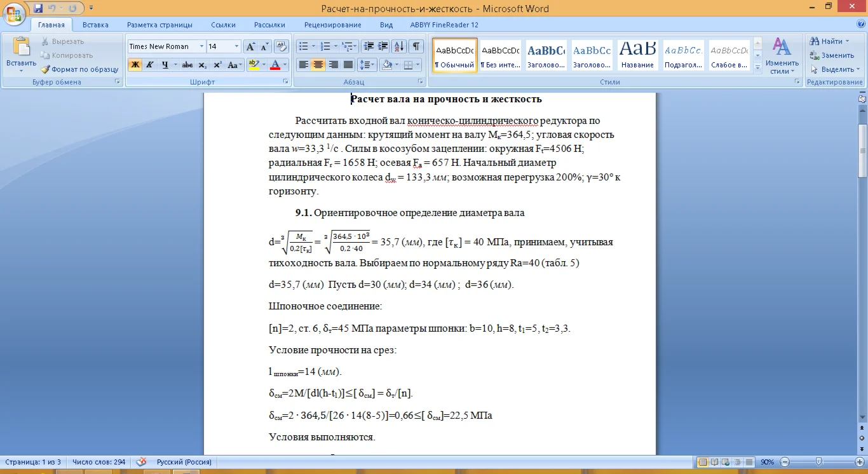Screen dimensions: 868x474
Task: Go to the Рецензирование tab
Action: click(333, 25)
